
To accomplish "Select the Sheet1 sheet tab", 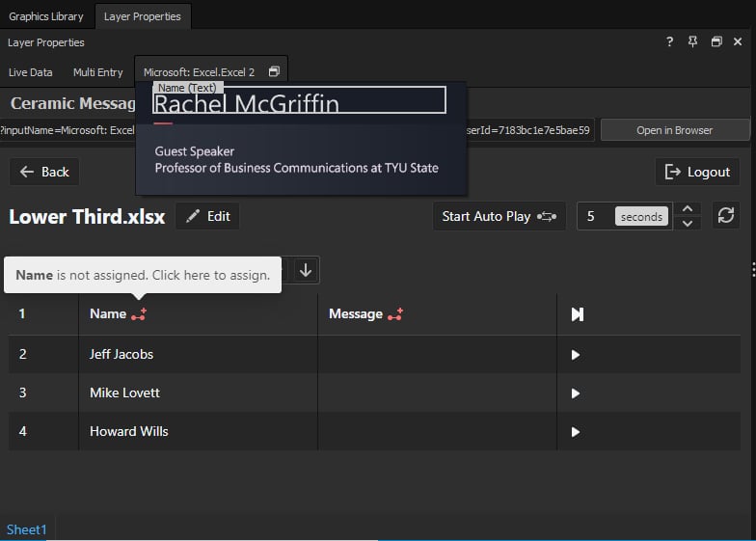I will point(27,529).
